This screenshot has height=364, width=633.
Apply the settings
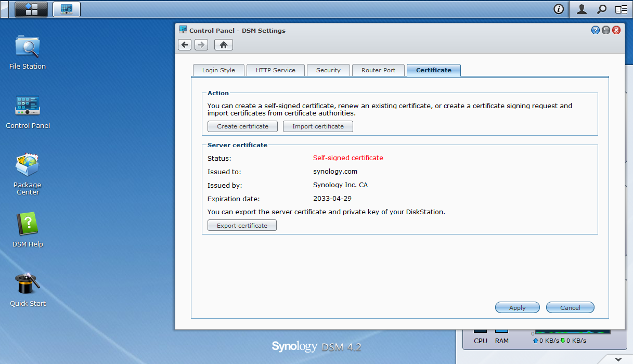click(x=518, y=307)
